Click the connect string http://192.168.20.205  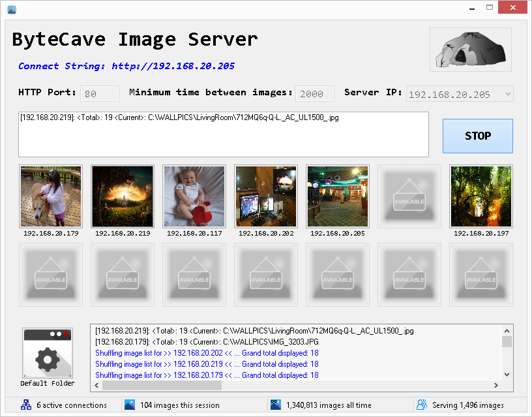[x=173, y=66]
